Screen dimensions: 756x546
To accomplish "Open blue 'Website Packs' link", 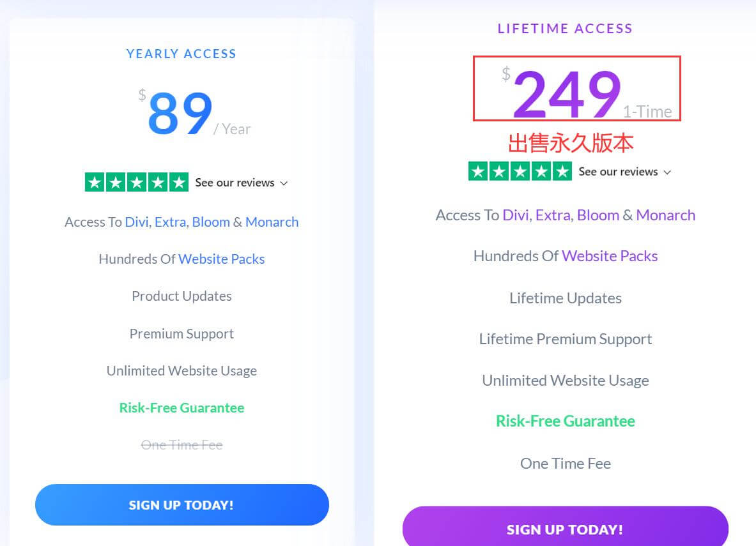I will pos(221,259).
